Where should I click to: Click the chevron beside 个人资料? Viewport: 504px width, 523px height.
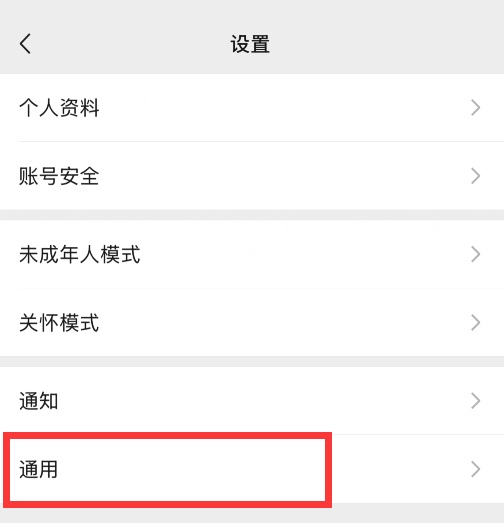pyautogui.click(x=476, y=108)
